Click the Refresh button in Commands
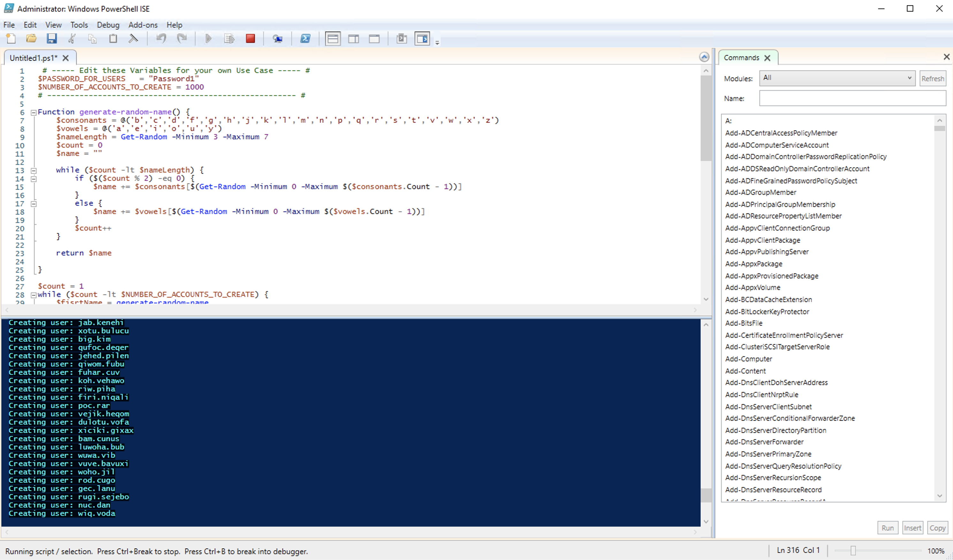The height and width of the screenshot is (560, 953). 933,79
